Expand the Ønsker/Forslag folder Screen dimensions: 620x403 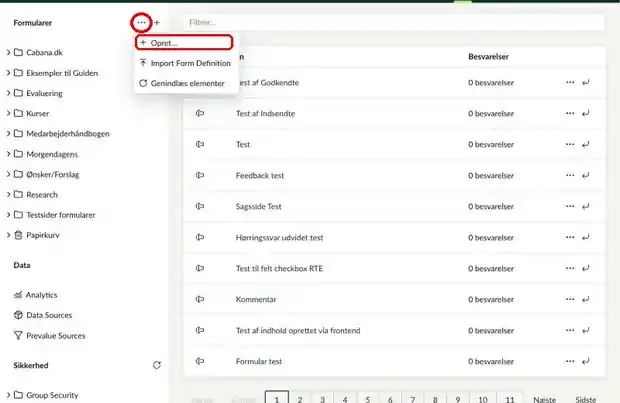click(x=8, y=174)
